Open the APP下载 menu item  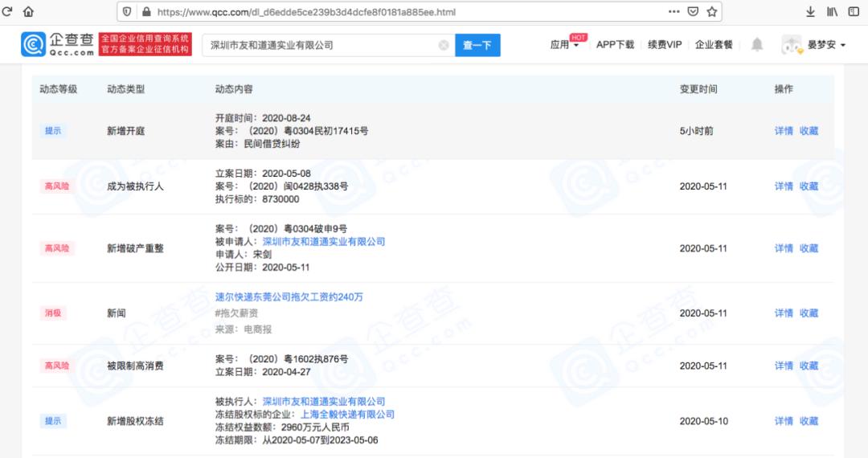(x=615, y=45)
